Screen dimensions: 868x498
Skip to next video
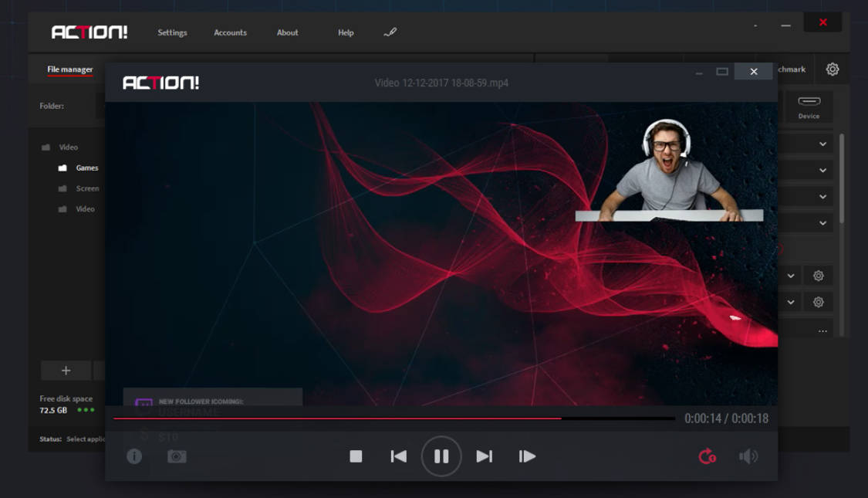[485, 456]
